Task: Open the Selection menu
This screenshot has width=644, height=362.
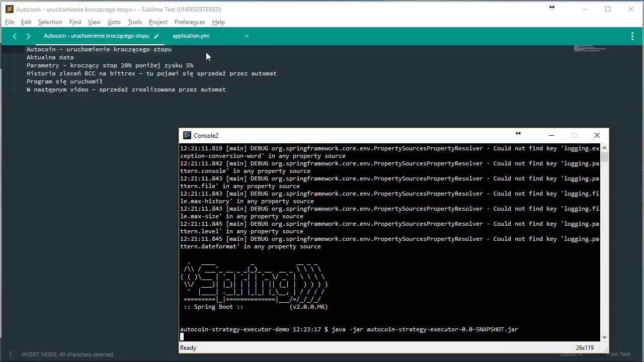Action: pos(50,22)
